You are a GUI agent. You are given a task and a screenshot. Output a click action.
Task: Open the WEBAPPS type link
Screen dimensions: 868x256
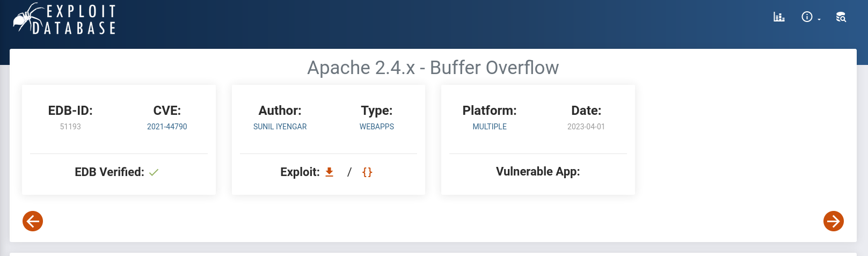click(x=377, y=127)
